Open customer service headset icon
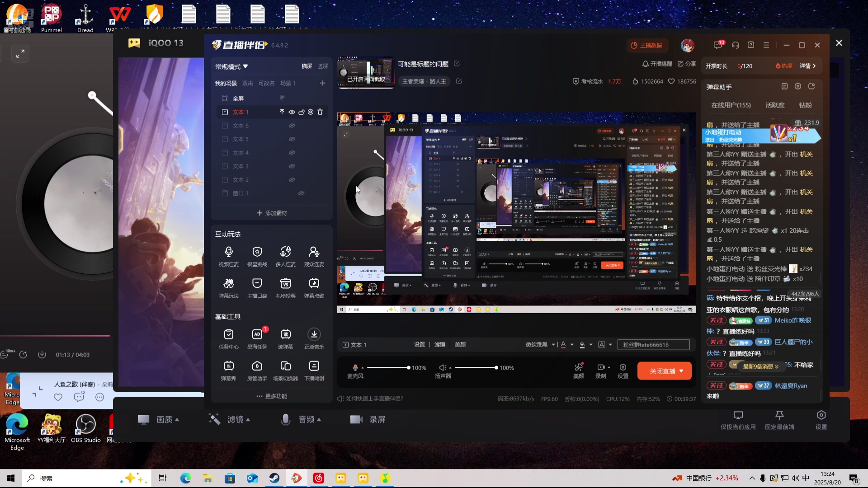Screen dimensions: 868x488 (736, 45)
